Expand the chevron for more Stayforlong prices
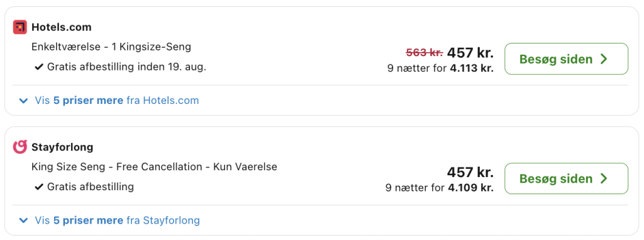Screen dimensions: 644x240 click(24, 220)
